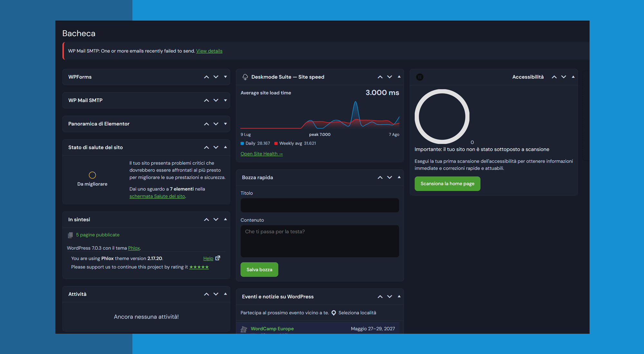Collapse the Stato di salute del sito panel
This screenshot has height=354, width=644.
tap(225, 147)
